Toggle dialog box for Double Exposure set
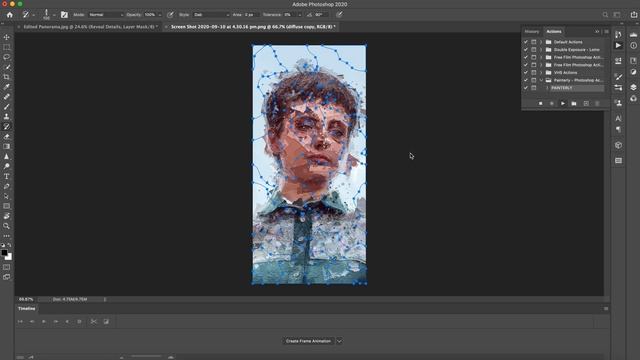 [x=533, y=50]
